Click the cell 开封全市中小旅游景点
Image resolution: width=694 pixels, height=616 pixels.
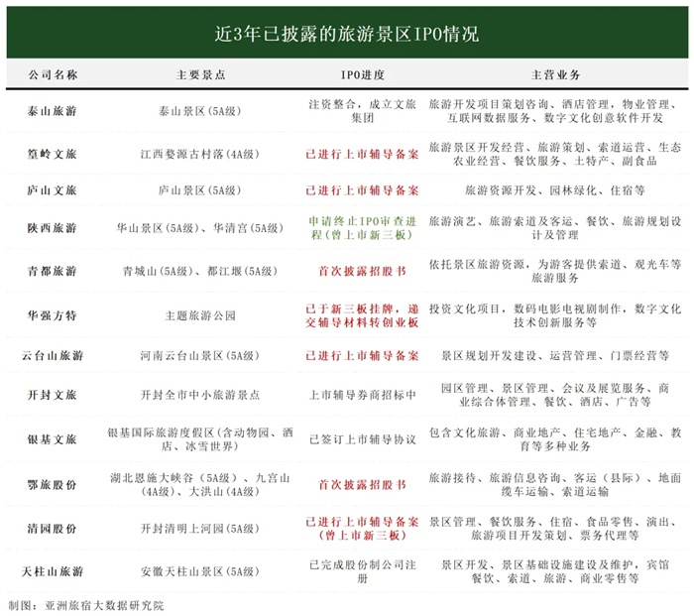[x=200, y=395]
